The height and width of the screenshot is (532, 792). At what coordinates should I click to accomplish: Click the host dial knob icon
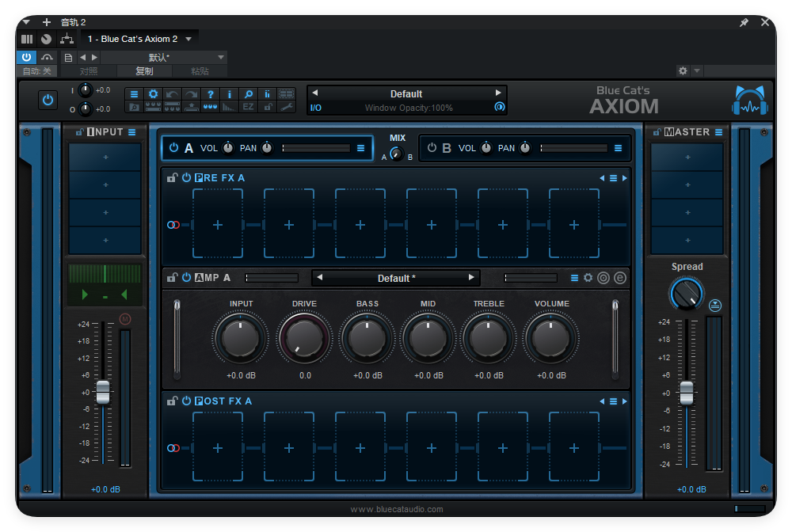point(47,39)
